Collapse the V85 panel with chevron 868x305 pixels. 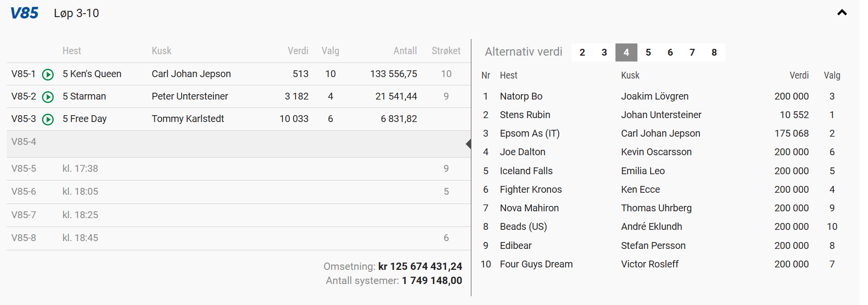842,13
